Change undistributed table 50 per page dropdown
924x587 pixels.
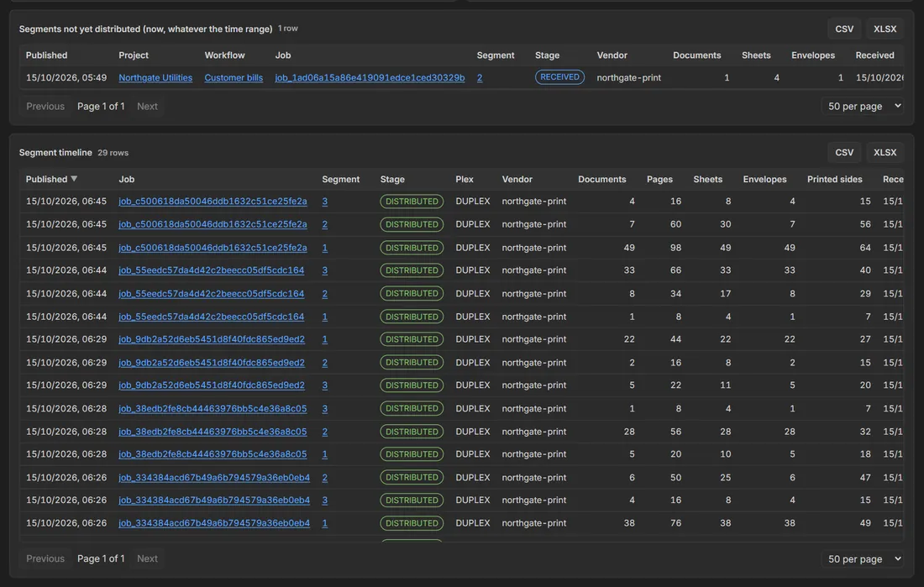(864, 106)
